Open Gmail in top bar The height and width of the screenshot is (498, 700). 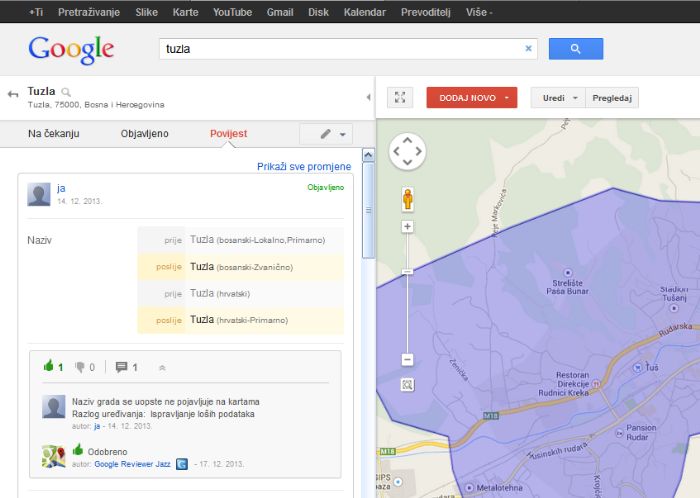point(280,12)
